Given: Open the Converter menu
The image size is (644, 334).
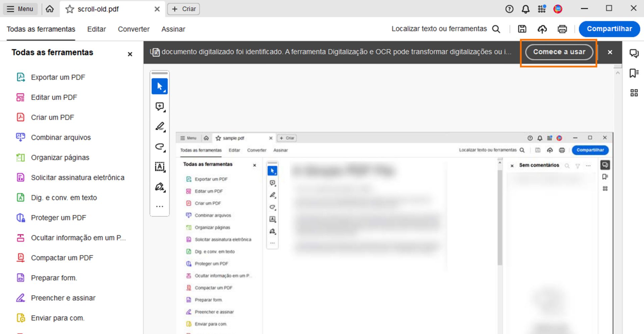Looking at the screenshot, I should [x=133, y=29].
